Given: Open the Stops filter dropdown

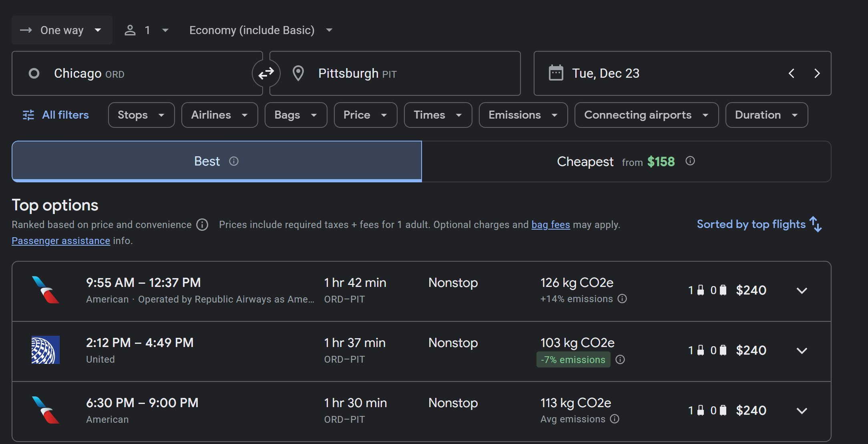Looking at the screenshot, I should tap(141, 115).
